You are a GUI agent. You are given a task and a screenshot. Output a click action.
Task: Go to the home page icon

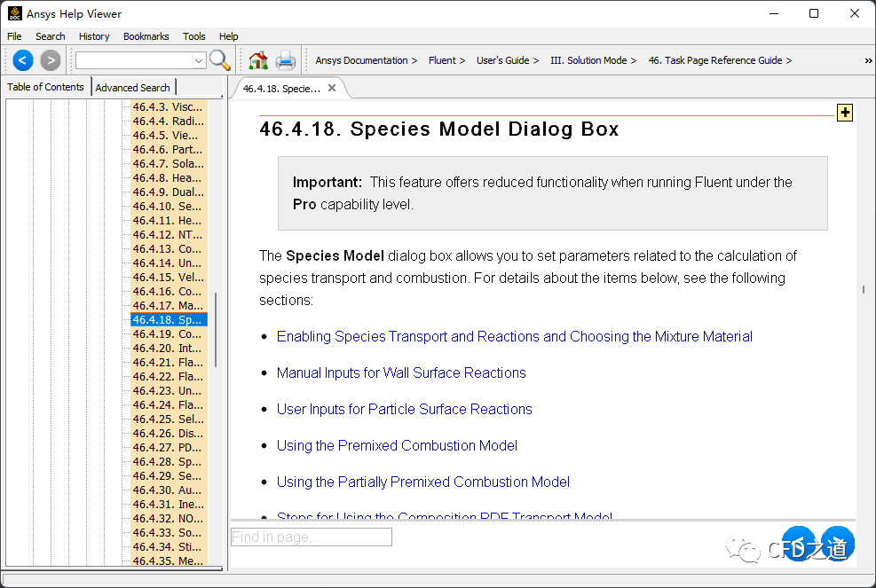(258, 60)
